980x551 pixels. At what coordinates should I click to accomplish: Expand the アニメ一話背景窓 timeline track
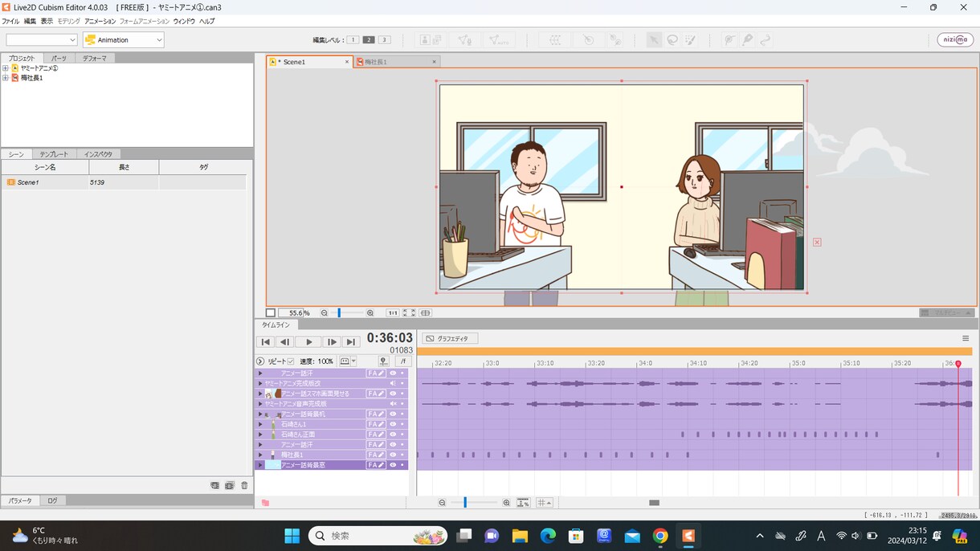(x=260, y=465)
